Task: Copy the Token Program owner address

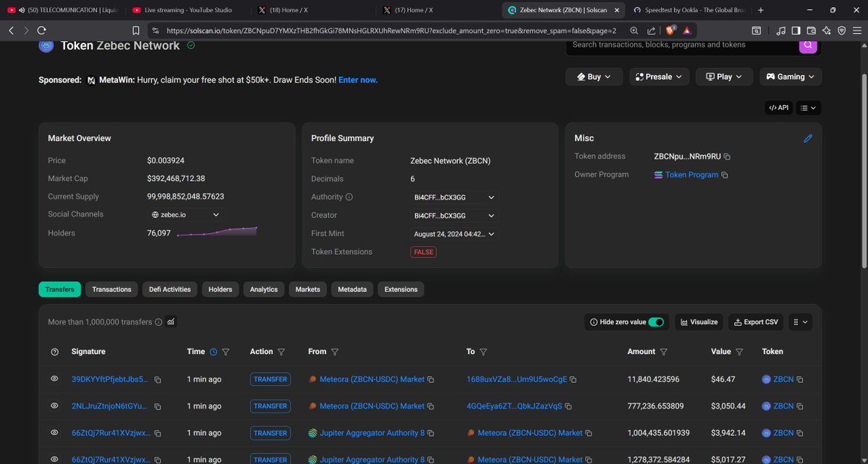Action: [x=725, y=175]
